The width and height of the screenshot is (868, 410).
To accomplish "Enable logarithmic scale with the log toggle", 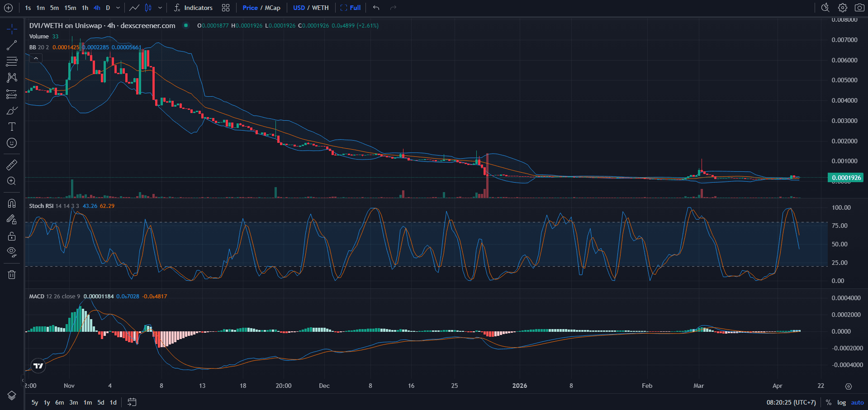I will click(841, 402).
